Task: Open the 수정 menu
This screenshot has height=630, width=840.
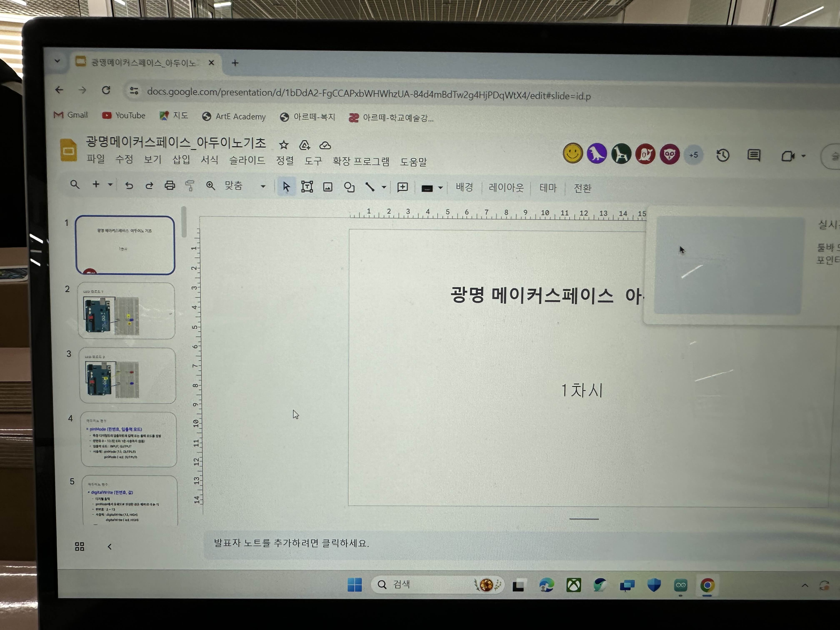Action: tap(124, 159)
